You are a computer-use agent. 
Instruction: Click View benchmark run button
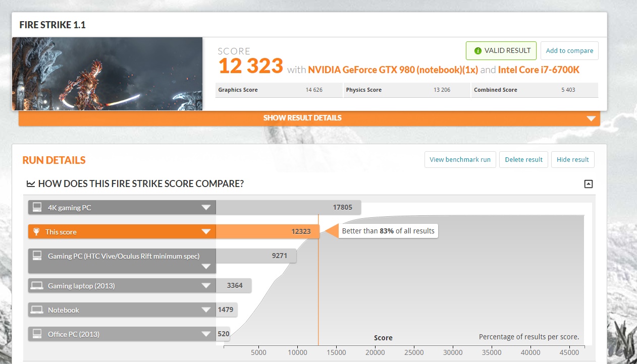(x=460, y=159)
